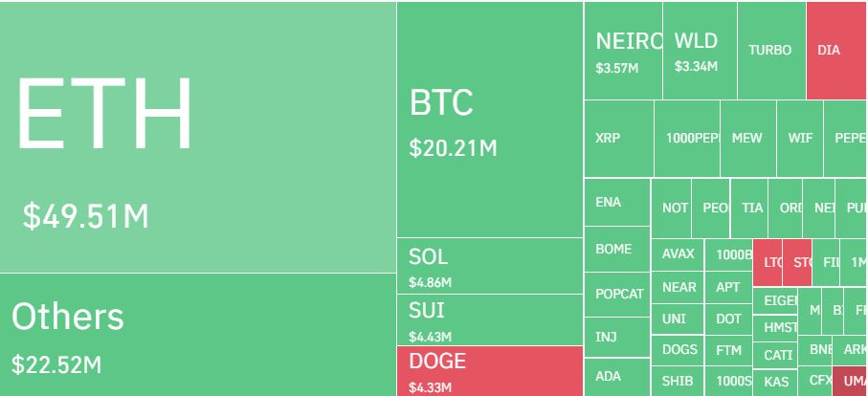Open the MEW tile
This screenshot has width=868, height=396.
point(748,139)
